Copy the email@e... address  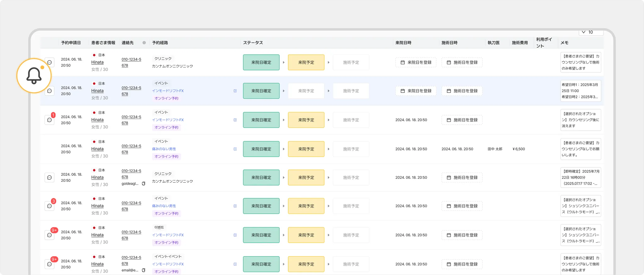point(144,270)
